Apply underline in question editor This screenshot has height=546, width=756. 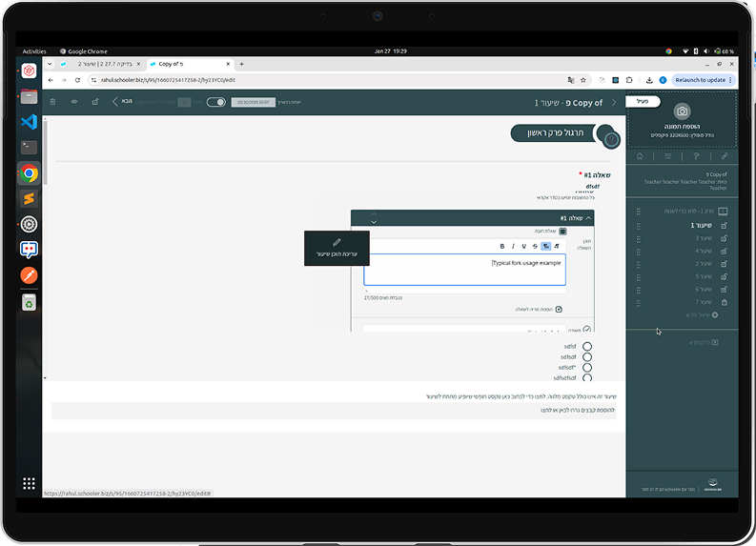point(523,246)
